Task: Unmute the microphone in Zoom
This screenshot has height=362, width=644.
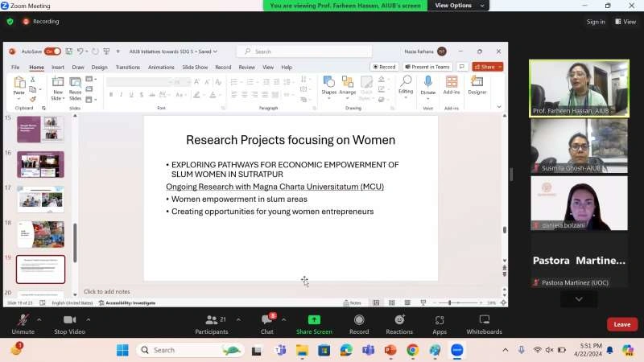Action: click(22, 320)
